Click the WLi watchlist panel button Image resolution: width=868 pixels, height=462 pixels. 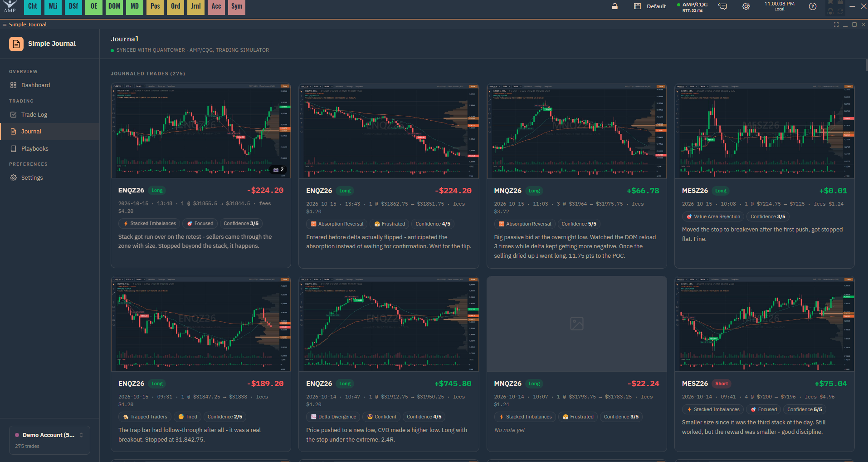pyautogui.click(x=53, y=7)
